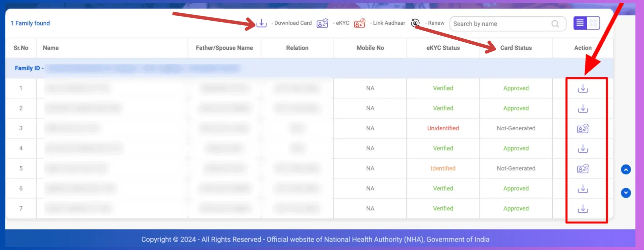644x250 pixels.
Task: Click the Link Aadhaar legend icon
Action: point(359,23)
